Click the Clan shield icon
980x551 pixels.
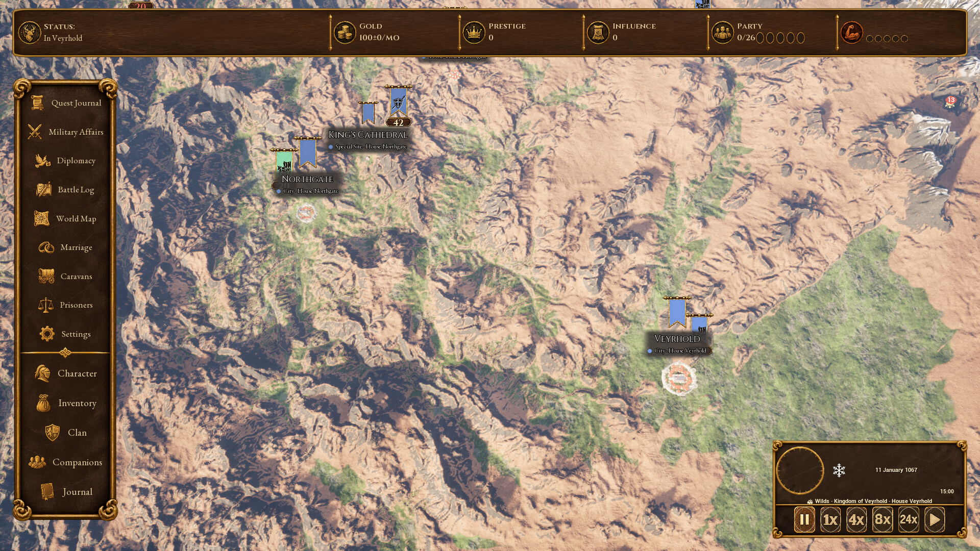tap(53, 433)
